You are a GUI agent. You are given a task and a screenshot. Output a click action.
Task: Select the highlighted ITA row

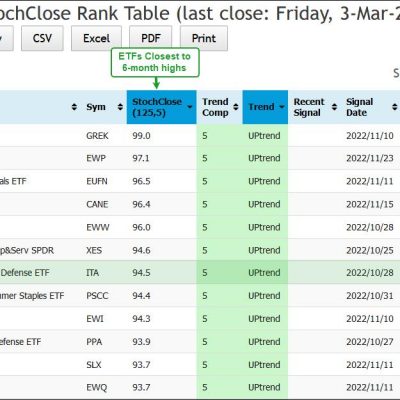pos(200,273)
